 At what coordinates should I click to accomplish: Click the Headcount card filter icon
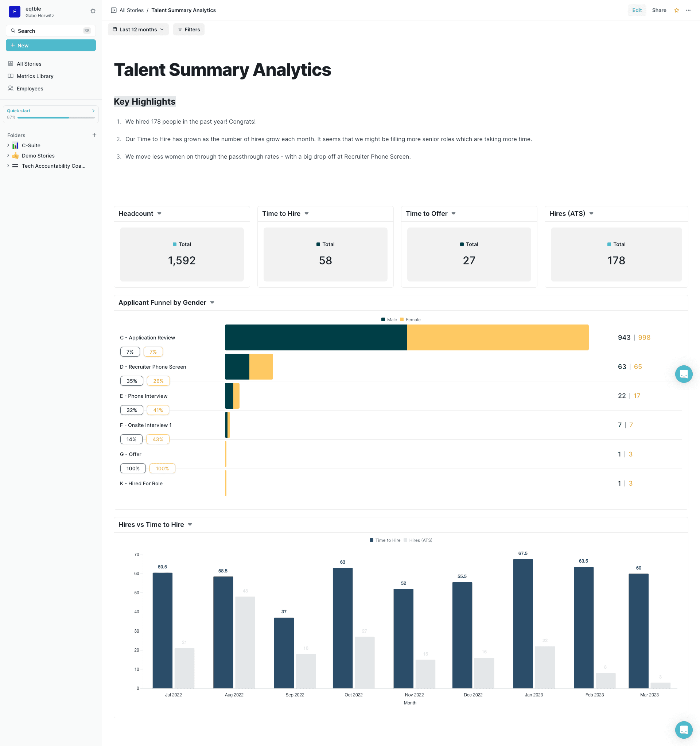tap(159, 214)
